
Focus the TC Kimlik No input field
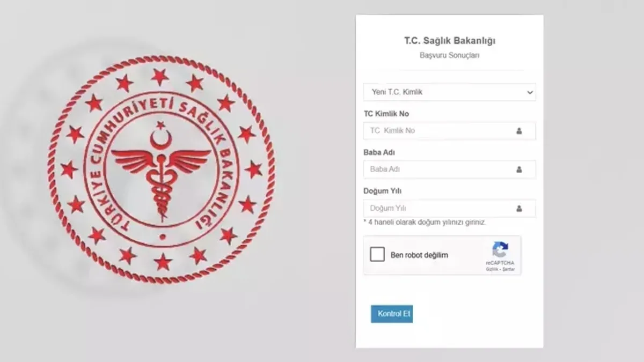click(437, 131)
